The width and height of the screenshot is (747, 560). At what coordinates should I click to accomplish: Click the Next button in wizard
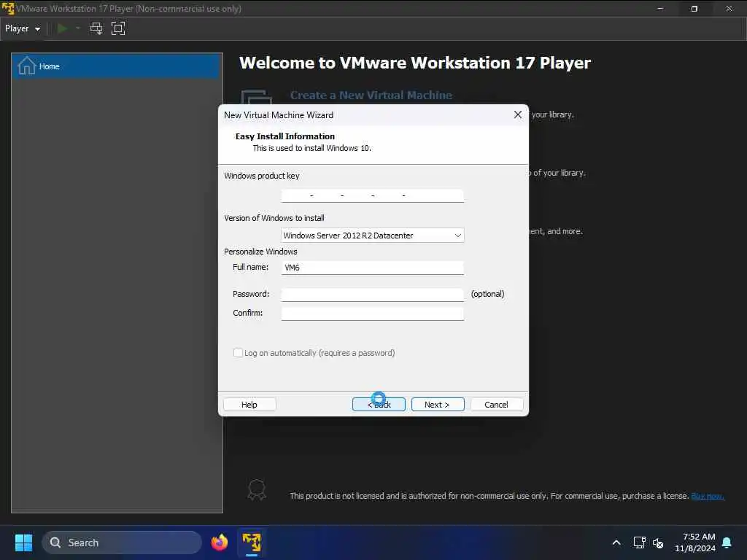438,404
